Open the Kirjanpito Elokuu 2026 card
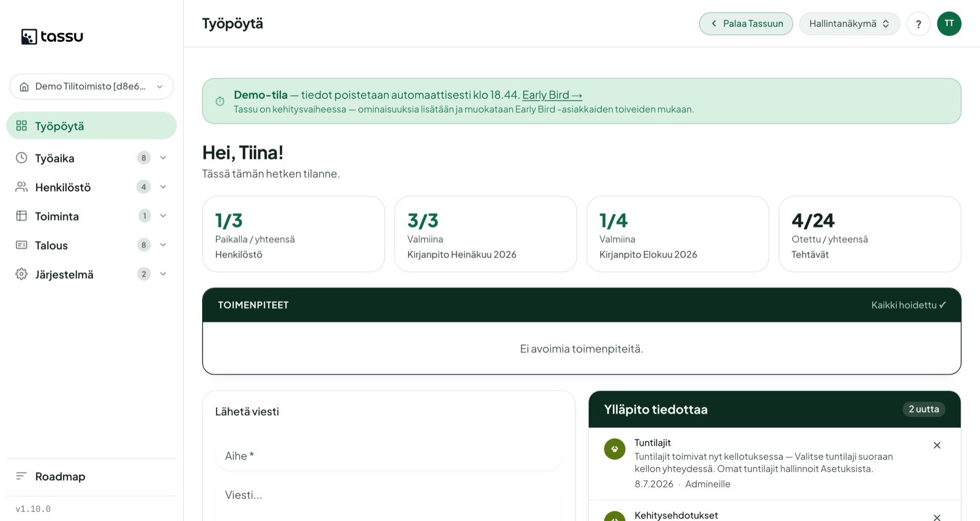Image resolution: width=980 pixels, height=521 pixels. 677,234
